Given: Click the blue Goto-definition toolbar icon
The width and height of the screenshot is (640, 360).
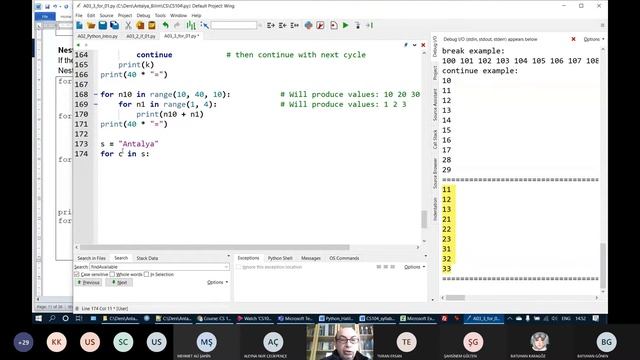Looking at the screenshot, I should click(x=204, y=25).
